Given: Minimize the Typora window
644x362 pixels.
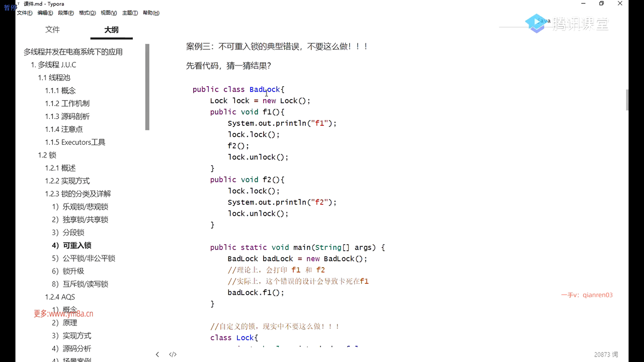Looking at the screenshot, I should click(x=583, y=3).
